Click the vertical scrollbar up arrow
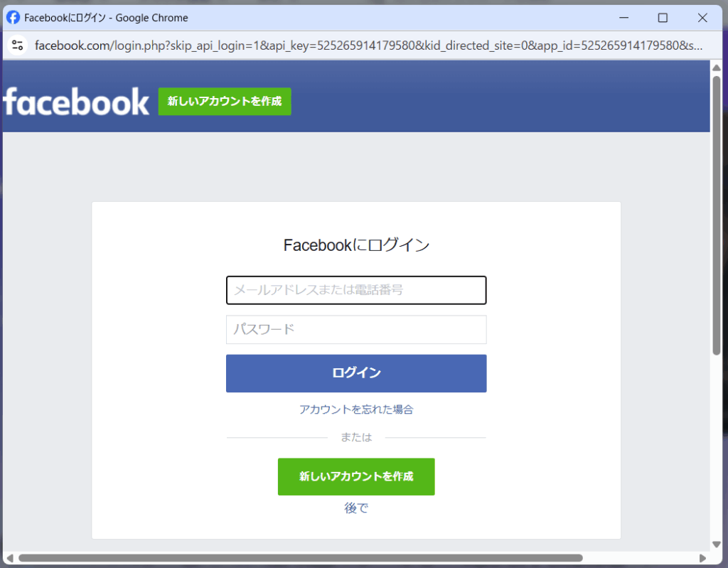 click(717, 68)
